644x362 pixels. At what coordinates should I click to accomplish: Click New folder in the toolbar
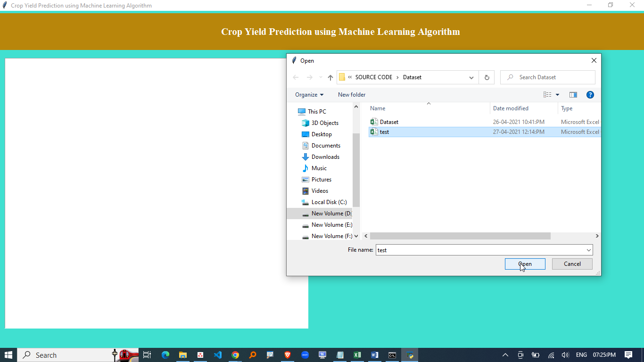(351, 95)
